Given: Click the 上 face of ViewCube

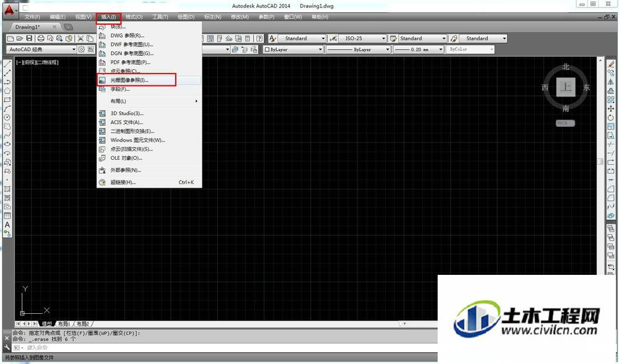Looking at the screenshot, I should [x=566, y=87].
